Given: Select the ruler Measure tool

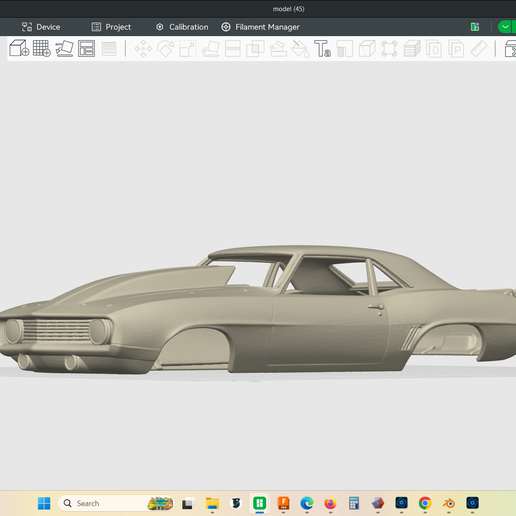Looking at the screenshot, I should [479, 49].
